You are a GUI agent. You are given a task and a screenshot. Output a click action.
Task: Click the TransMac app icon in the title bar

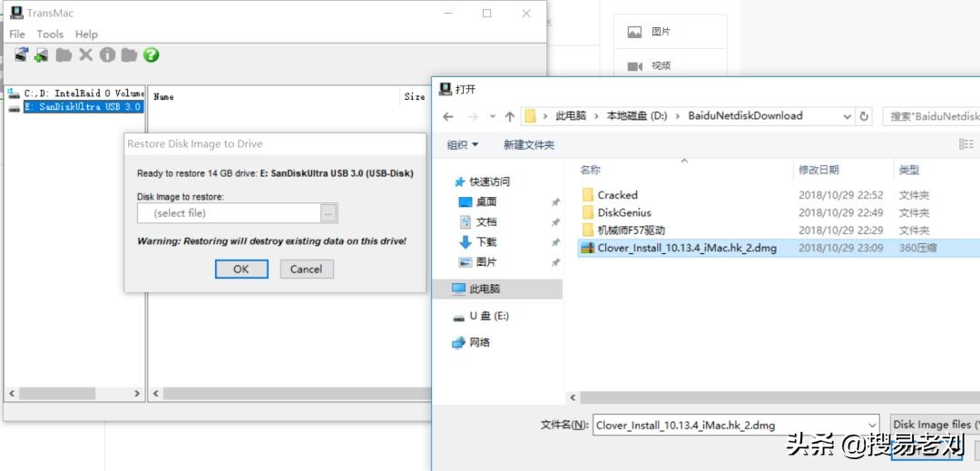(x=17, y=13)
